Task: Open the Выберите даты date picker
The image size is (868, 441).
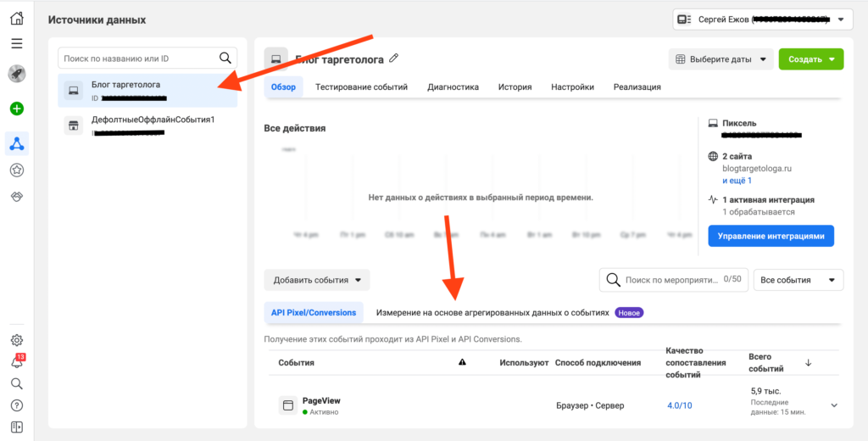Action: [x=720, y=59]
